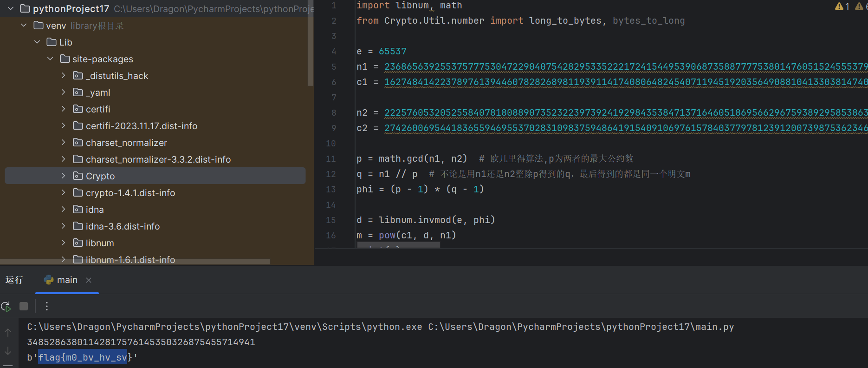This screenshot has width=868, height=368.
Task: Select the certifi-2023.11.17.dist-info folder name
Action: (142, 126)
